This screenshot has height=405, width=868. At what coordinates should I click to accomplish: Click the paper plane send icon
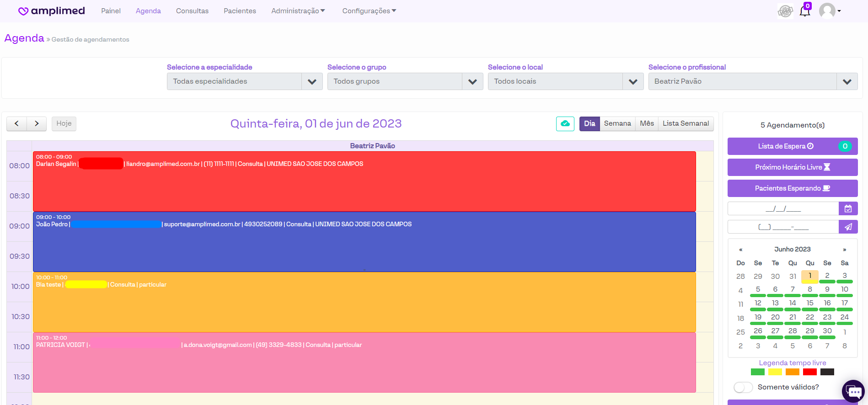coord(848,227)
